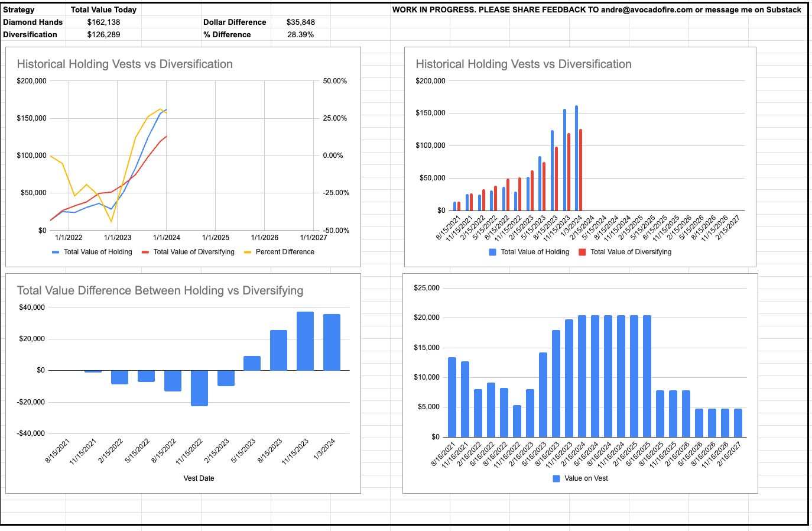
Task: Click the $35,848 Dollar Difference value
Action: point(301,22)
